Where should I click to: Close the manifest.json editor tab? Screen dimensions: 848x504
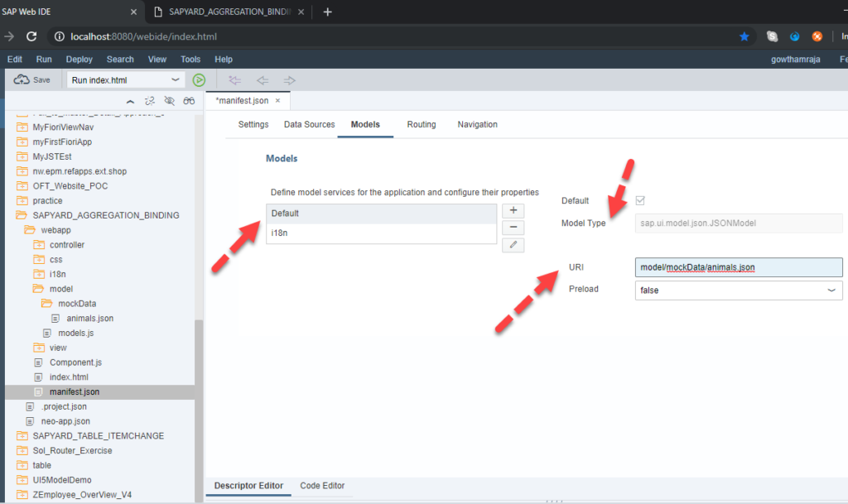pos(278,101)
